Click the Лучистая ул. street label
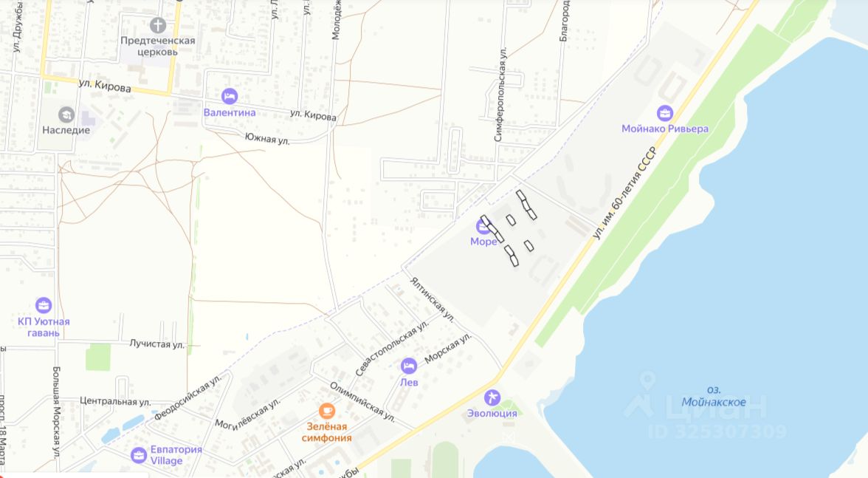This screenshot has height=478, width=868. click(156, 344)
